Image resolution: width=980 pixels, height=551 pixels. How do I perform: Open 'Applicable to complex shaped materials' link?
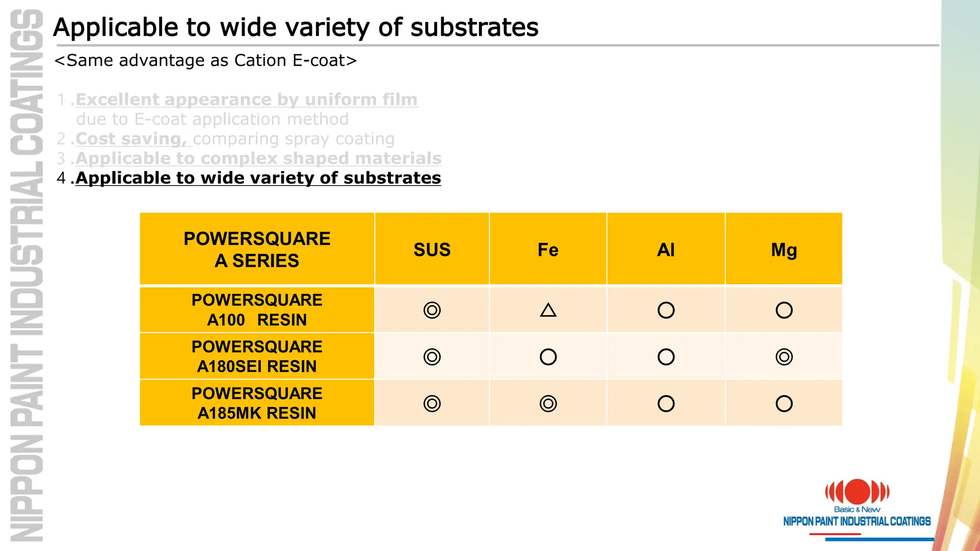(258, 158)
